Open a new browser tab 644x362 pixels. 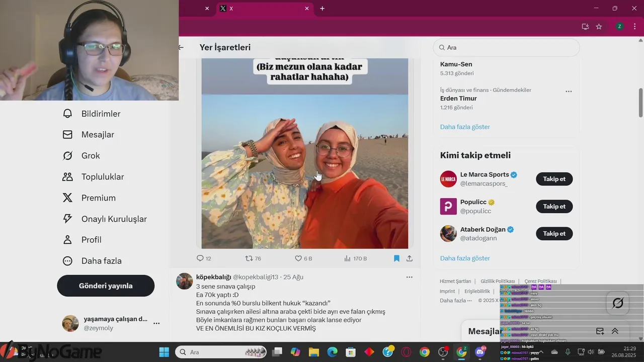(322, 9)
